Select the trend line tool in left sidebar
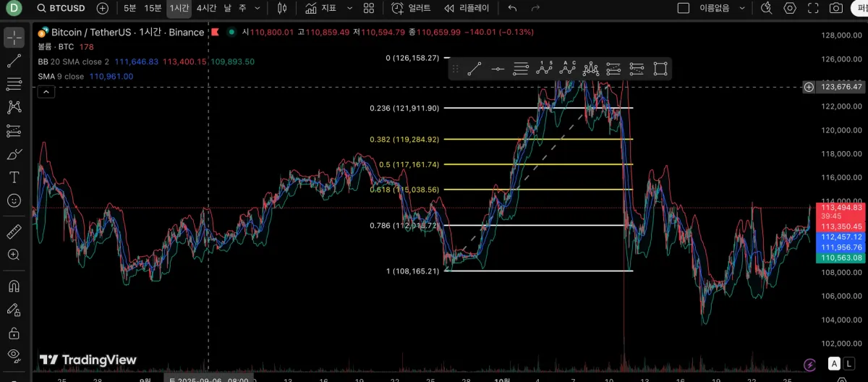 click(14, 61)
